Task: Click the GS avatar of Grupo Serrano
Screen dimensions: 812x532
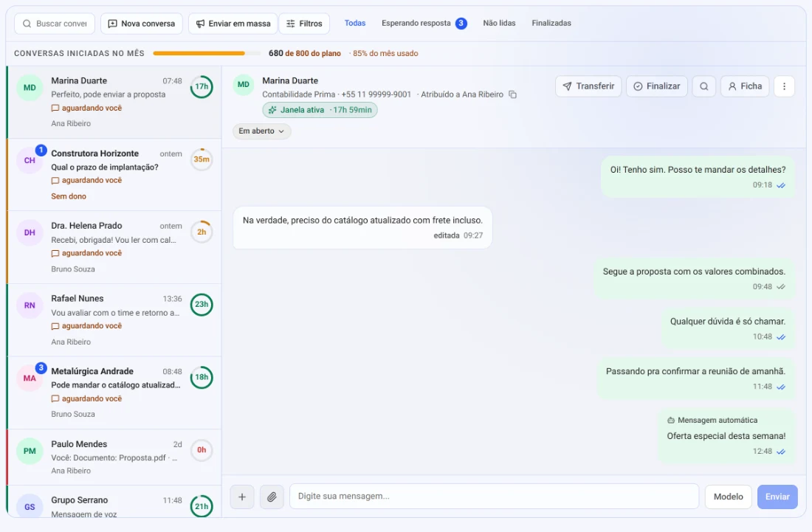Action: coord(30,506)
